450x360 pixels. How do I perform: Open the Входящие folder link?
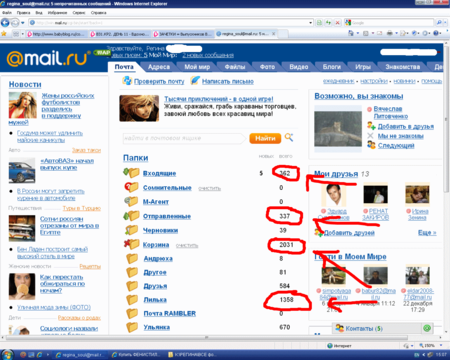click(x=159, y=173)
